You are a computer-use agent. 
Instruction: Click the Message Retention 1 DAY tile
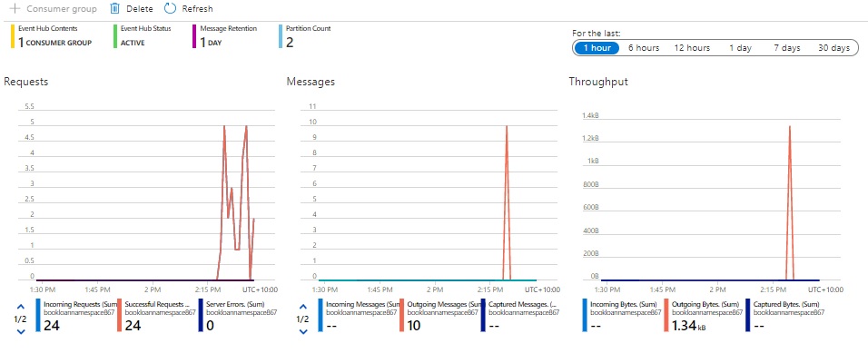click(x=225, y=36)
